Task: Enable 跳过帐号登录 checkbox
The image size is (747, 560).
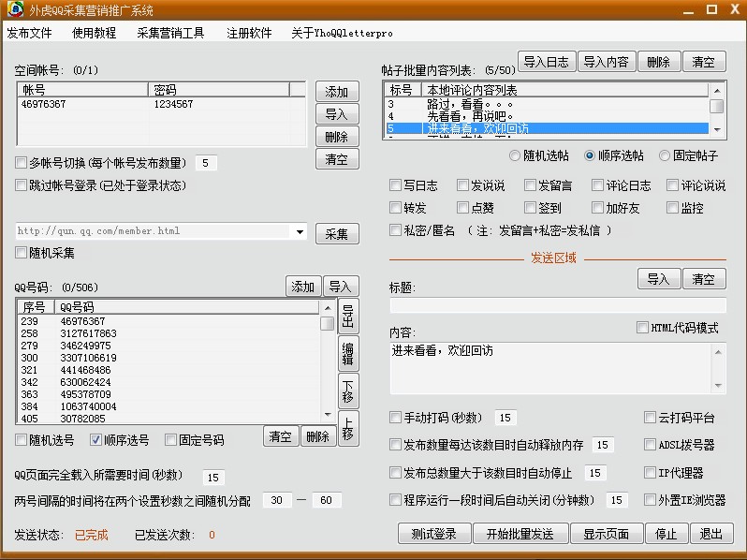Action: (21, 184)
